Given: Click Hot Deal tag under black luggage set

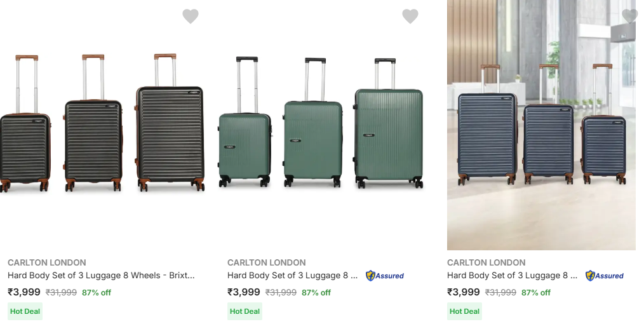Looking at the screenshot, I should coord(25,311).
